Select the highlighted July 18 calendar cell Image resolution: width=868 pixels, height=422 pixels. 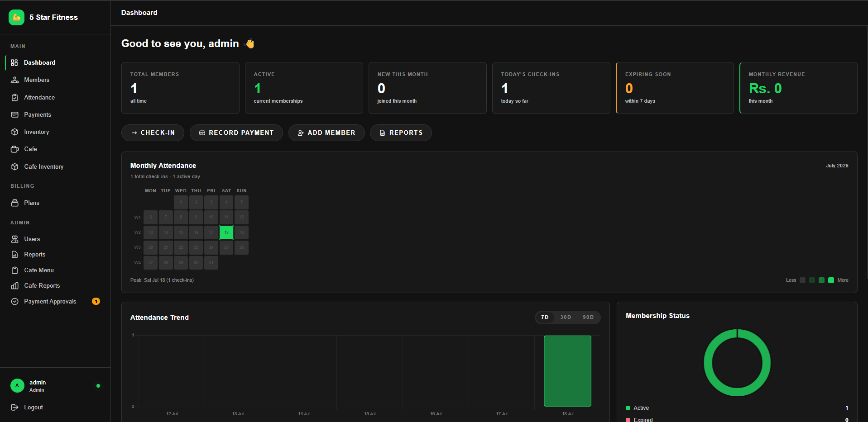click(x=226, y=232)
